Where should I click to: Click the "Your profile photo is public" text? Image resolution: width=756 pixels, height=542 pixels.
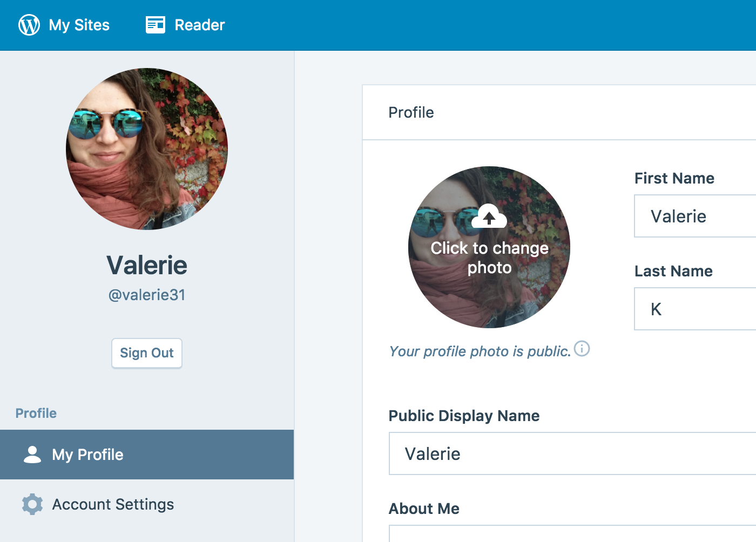480,351
